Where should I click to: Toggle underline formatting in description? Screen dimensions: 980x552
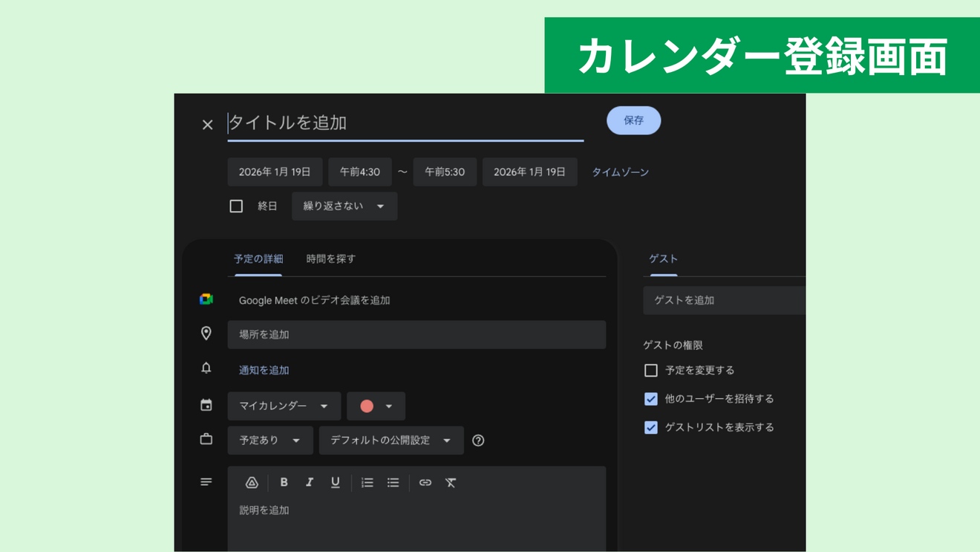click(x=336, y=483)
